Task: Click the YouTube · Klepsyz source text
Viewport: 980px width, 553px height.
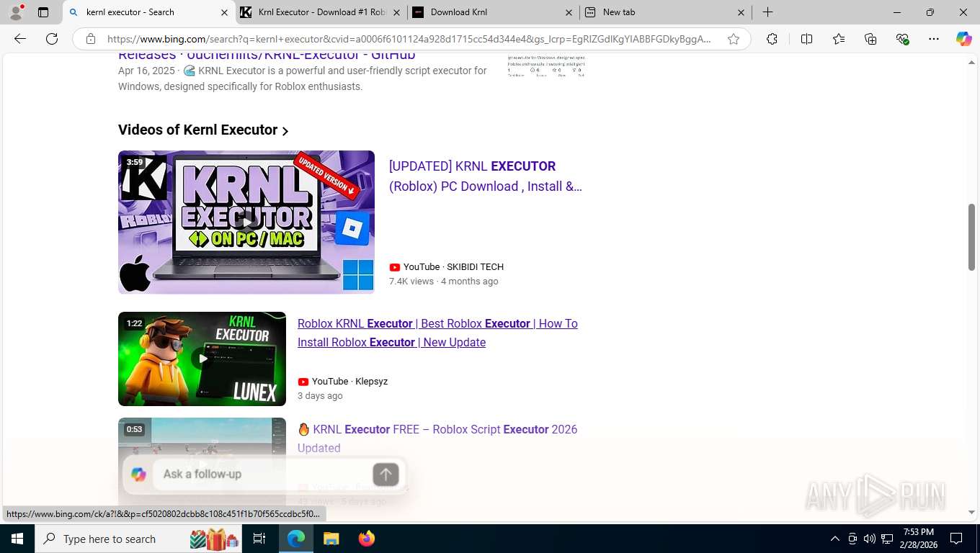Action: point(349,382)
